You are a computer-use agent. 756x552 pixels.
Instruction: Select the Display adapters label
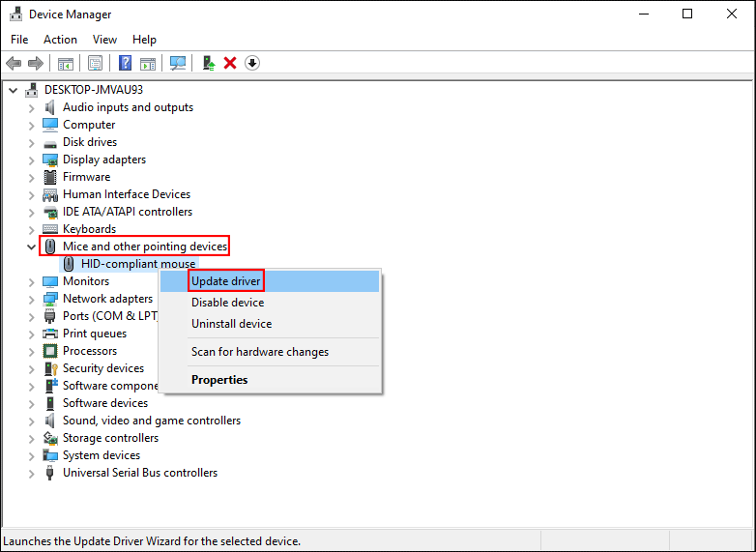[x=104, y=160]
